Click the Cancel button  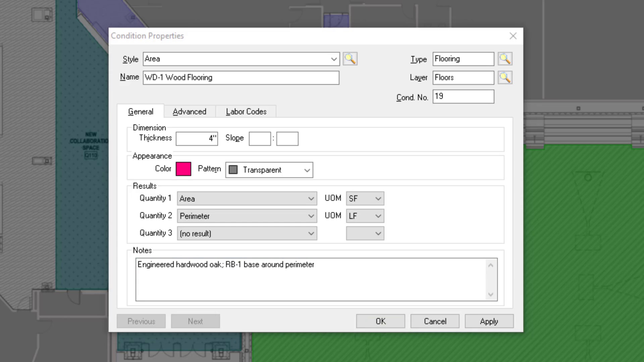(435, 321)
